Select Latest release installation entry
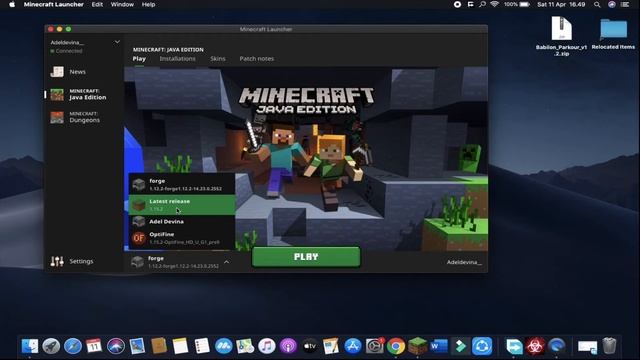Image resolution: width=640 pixels, height=360 pixels. [x=182, y=205]
